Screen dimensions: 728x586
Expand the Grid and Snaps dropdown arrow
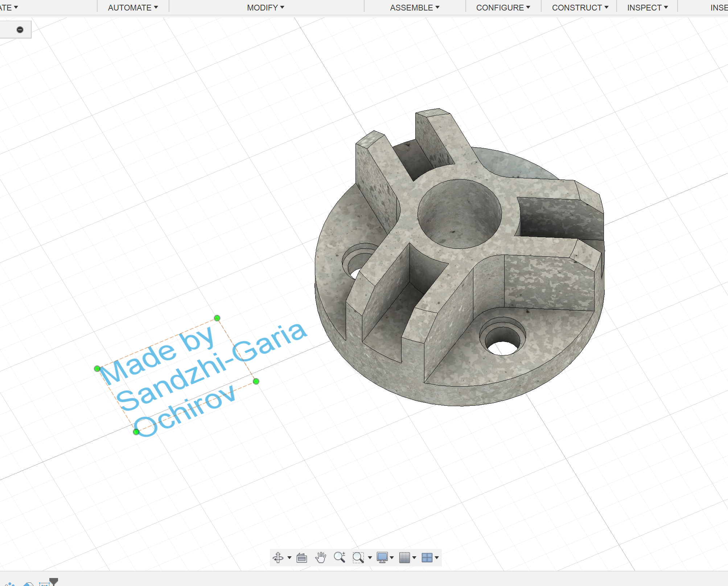click(414, 558)
